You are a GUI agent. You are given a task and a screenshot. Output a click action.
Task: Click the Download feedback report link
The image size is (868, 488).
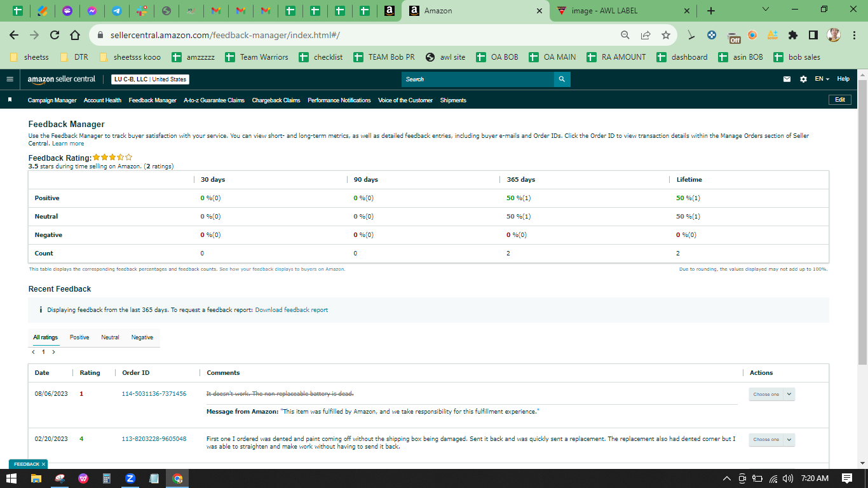[292, 310]
